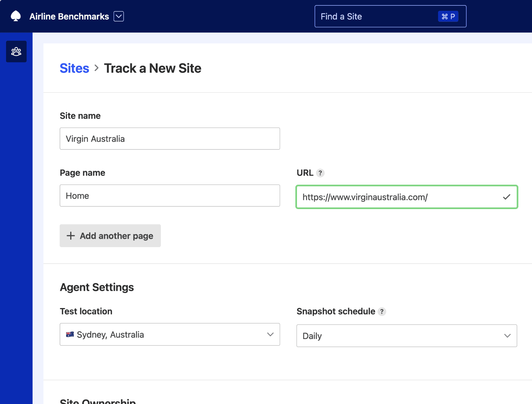
Task: Go back to Sites via breadcrumb
Action: [x=74, y=68]
